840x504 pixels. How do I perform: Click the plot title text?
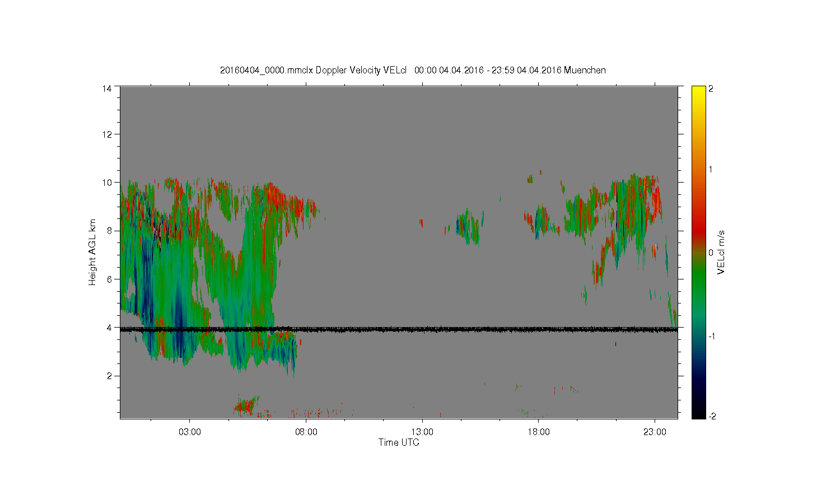(x=413, y=70)
